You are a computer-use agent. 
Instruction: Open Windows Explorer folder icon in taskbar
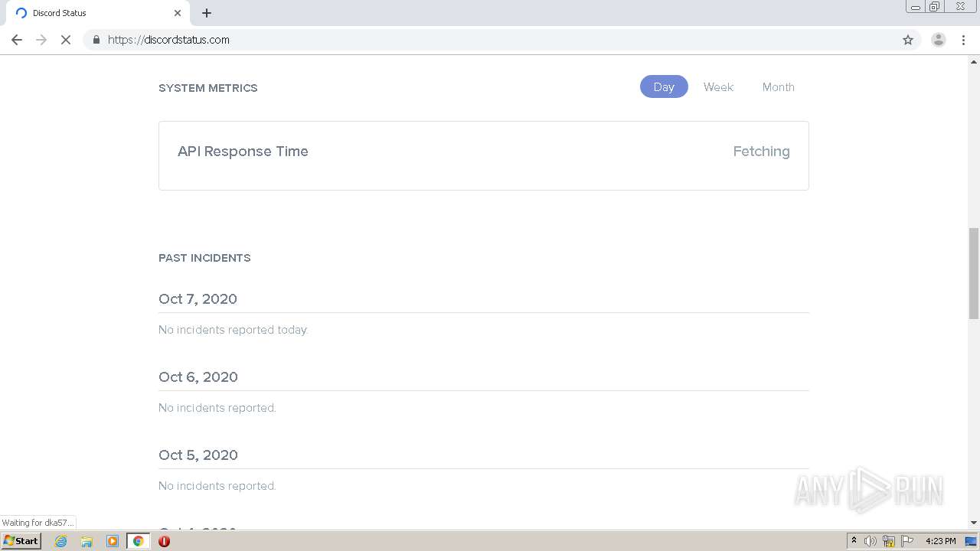coord(87,541)
